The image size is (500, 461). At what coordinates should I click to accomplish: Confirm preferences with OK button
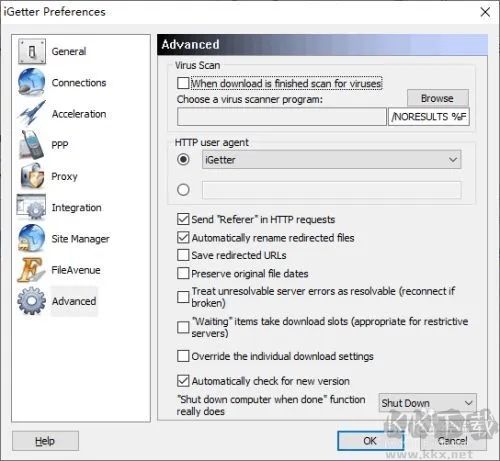click(x=370, y=441)
